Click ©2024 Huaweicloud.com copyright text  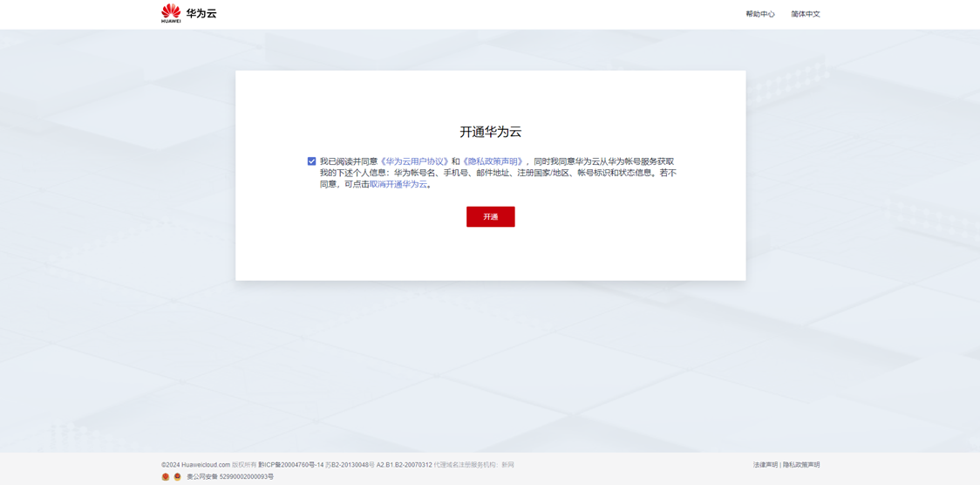coord(195,465)
